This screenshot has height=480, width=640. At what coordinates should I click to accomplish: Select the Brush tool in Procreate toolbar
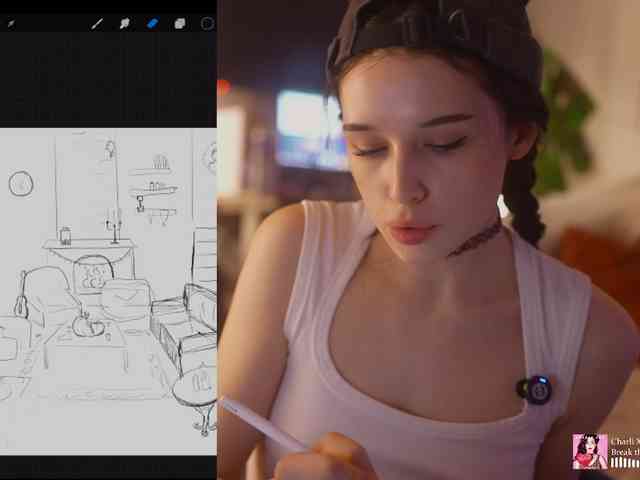coord(97,24)
